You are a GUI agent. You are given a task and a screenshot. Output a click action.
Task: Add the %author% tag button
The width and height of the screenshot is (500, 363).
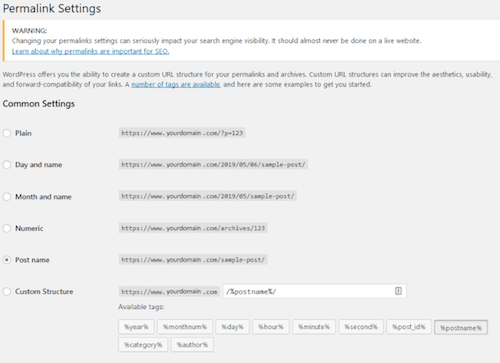click(x=192, y=345)
